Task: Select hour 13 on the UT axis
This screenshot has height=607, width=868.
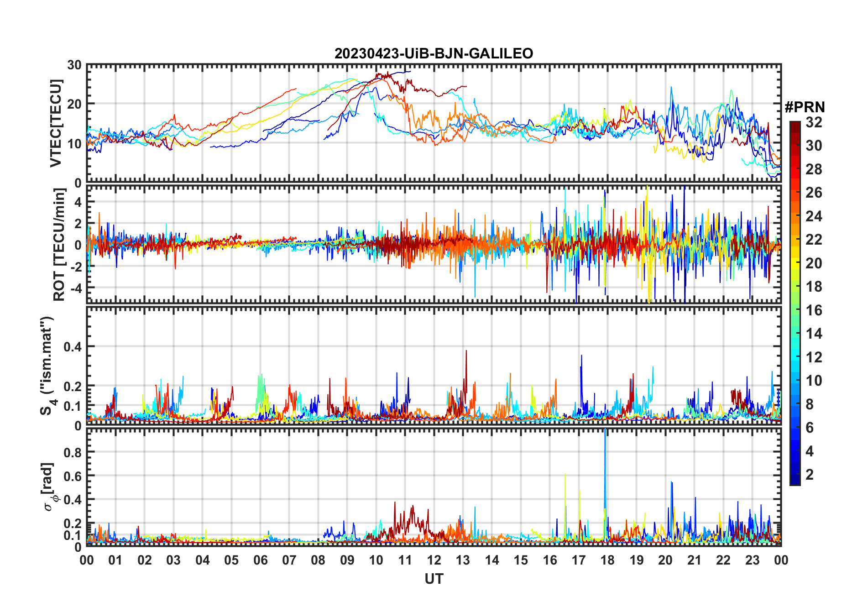Action: (463, 560)
